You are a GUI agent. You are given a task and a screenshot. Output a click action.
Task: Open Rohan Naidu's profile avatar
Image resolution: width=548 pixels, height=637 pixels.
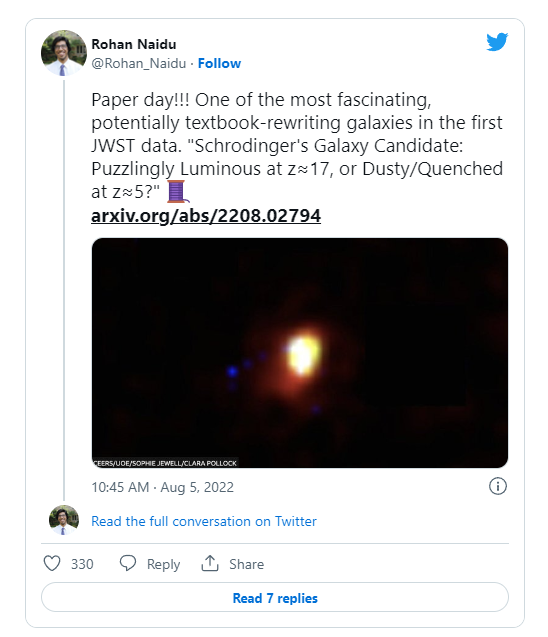(64, 53)
